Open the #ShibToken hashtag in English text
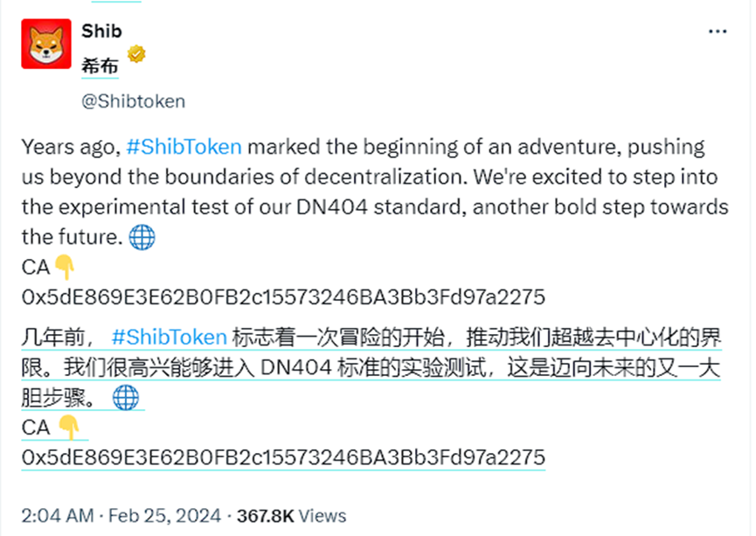Image resolution: width=756 pixels, height=536 pixels. point(184,147)
